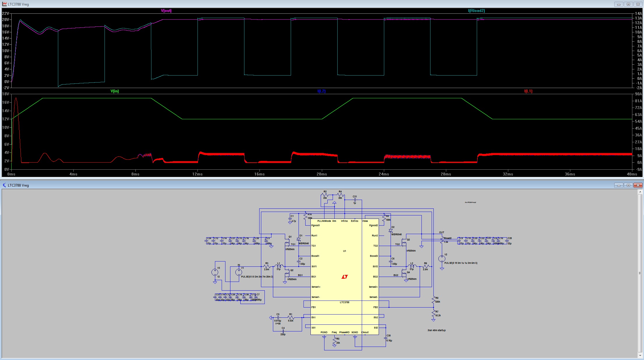
Task: Click the '.tran 40m startup' directive
Action: (x=436, y=330)
